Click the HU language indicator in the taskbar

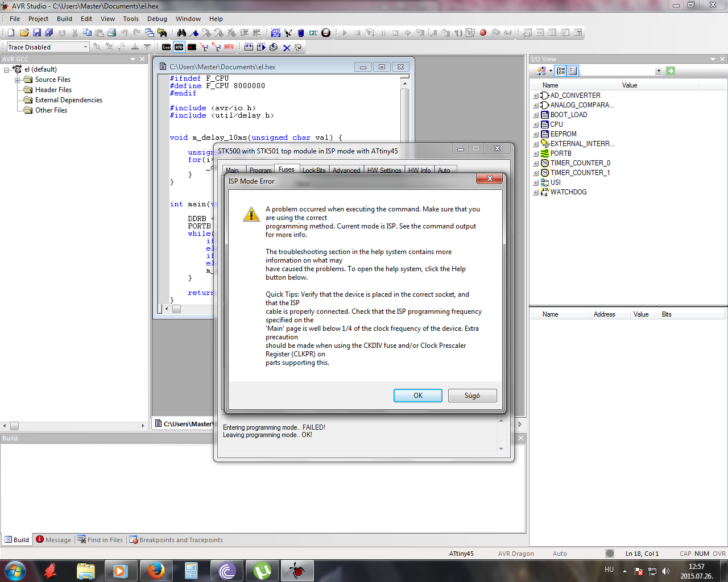point(609,569)
